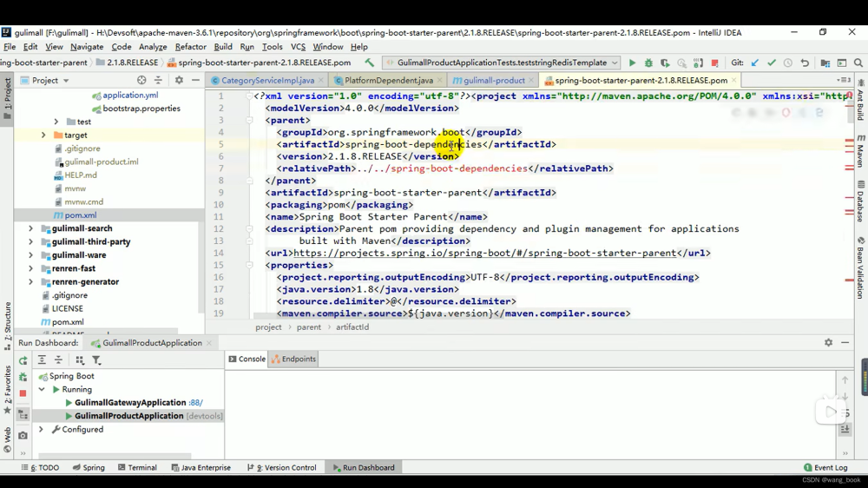Click debug rerun icon in Run Dashboard sidebar
This screenshot has width=868, height=488.
[23, 377]
